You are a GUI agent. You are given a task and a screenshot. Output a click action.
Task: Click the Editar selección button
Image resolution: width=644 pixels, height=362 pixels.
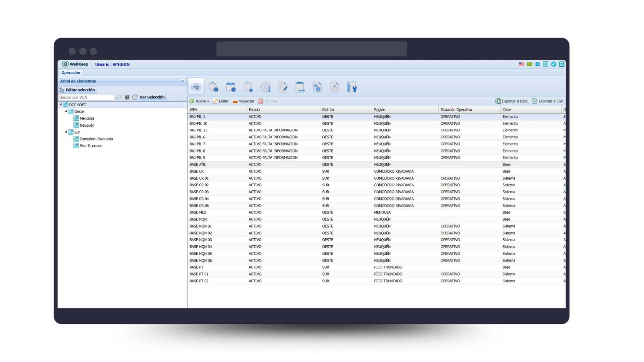[x=78, y=90]
